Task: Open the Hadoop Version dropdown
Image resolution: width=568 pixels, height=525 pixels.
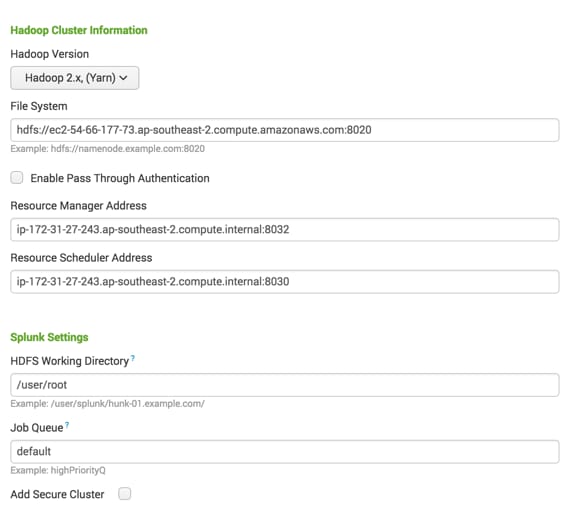Action: point(75,78)
